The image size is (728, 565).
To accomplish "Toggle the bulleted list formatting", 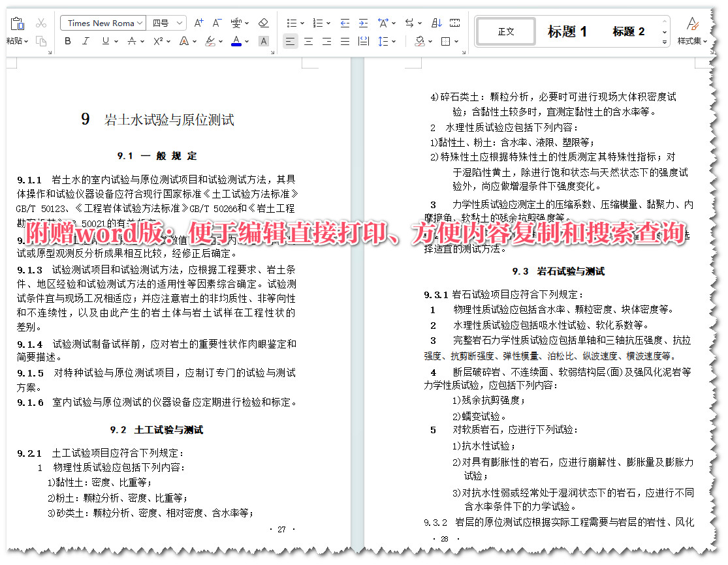I will (291, 23).
